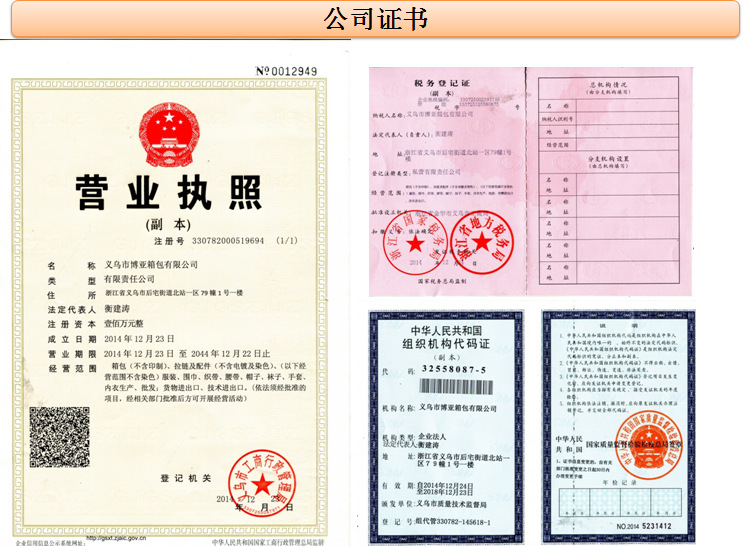
Task: Click the QR code on business license
Action: (59, 437)
